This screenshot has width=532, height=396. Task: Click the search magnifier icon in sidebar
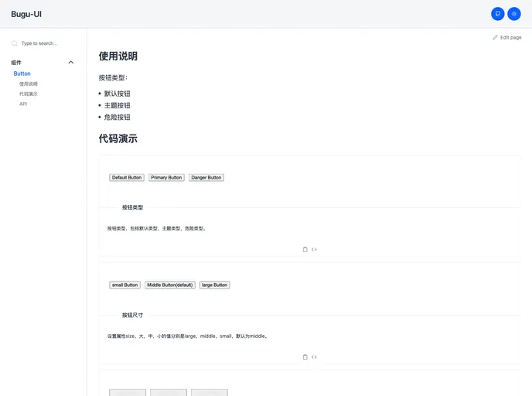point(15,43)
